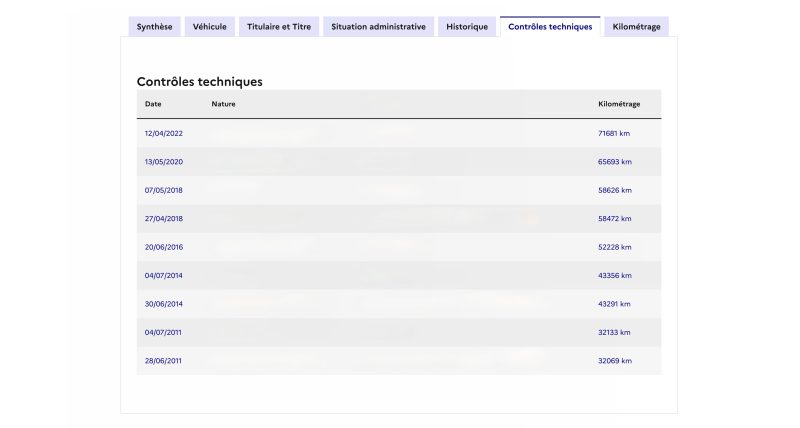Click the Nature column header
This screenshot has height=428, width=800.
tap(223, 104)
